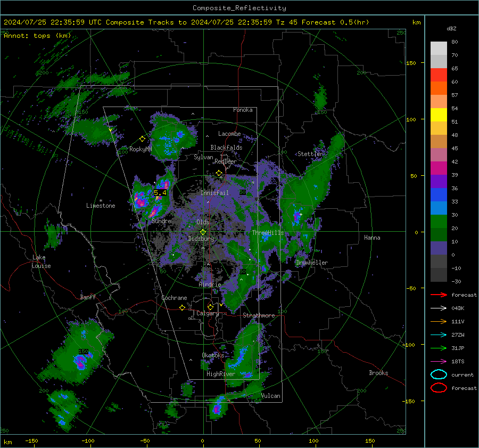Click the asterisk marker above Limestone
Viewport: 479px width, 448px height.
[101, 201]
